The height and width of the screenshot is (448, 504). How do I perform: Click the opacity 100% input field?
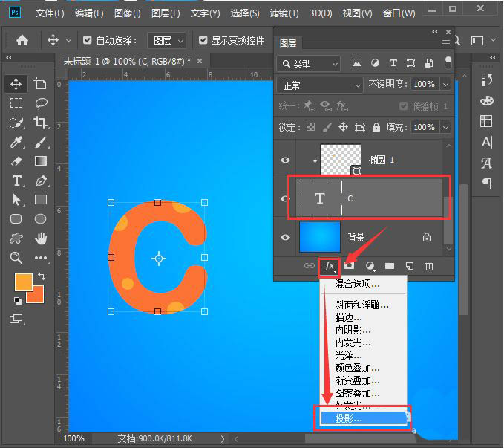425,84
